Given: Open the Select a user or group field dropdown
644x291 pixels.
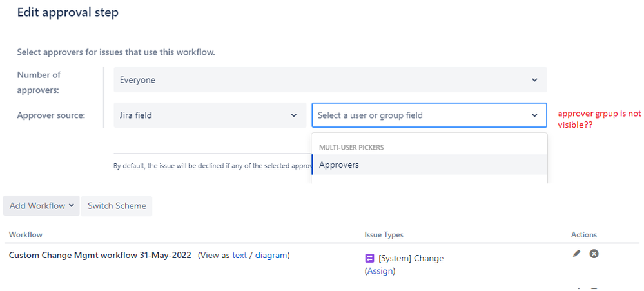Looking at the screenshot, I should [429, 115].
